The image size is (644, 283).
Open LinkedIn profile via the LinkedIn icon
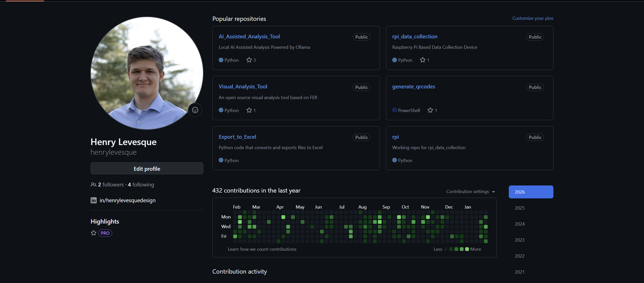[x=94, y=200]
